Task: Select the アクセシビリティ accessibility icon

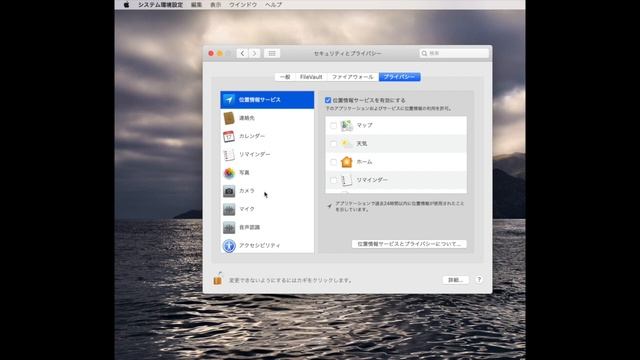Action: 229,246
